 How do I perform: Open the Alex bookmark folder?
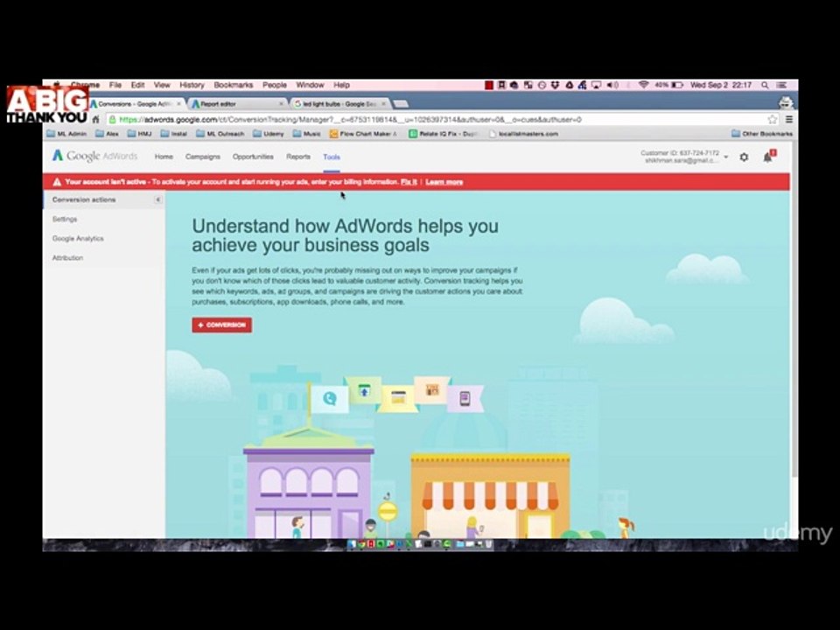click(107, 134)
